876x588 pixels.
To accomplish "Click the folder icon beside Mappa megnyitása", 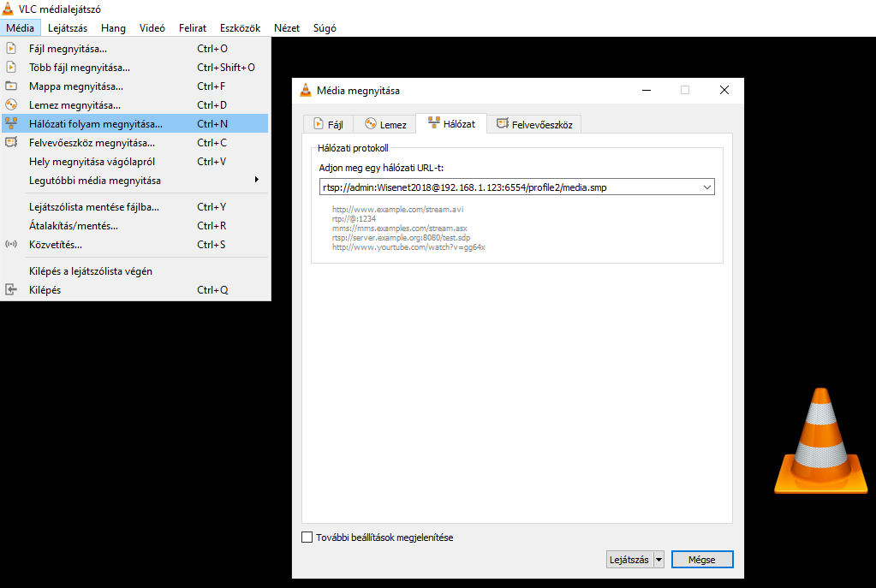I will click(x=11, y=86).
